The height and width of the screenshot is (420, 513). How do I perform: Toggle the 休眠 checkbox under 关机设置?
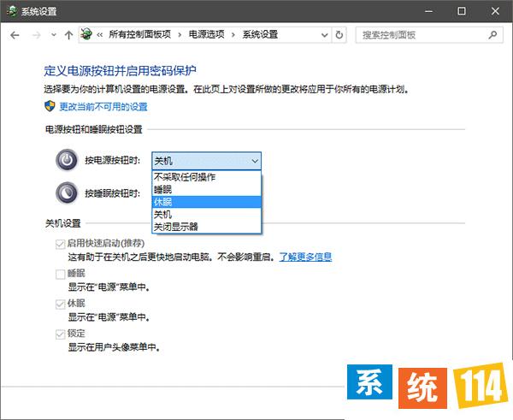[x=60, y=305]
